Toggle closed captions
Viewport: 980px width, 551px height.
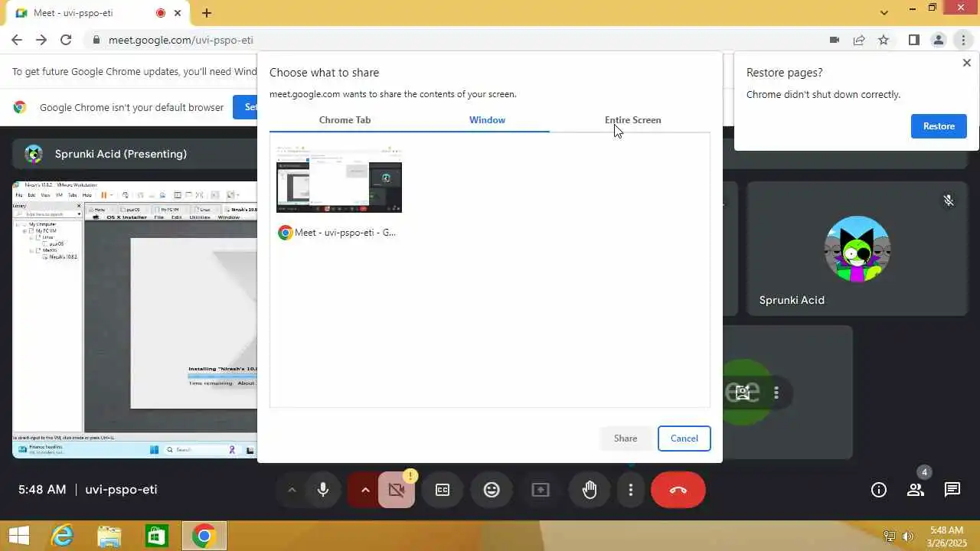[x=443, y=490]
